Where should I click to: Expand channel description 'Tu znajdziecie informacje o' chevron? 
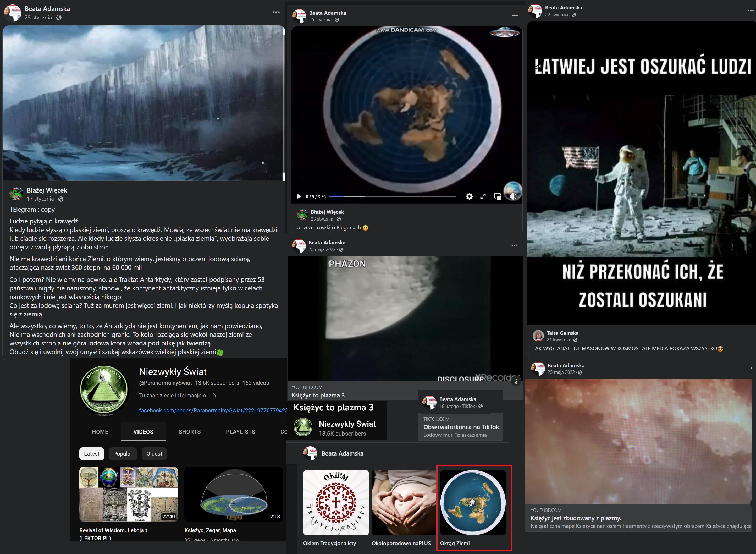(x=215, y=396)
